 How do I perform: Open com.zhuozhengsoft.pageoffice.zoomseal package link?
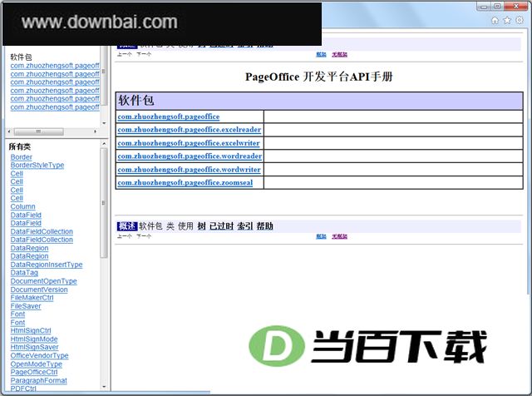click(x=185, y=183)
